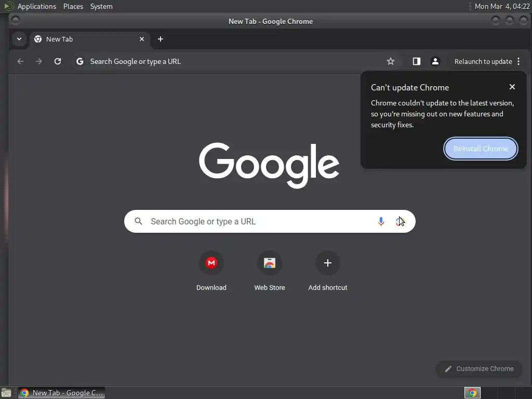The height and width of the screenshot is (399, 532).
Task: Open the side panel icon
Action: click(x=416, y=61)
